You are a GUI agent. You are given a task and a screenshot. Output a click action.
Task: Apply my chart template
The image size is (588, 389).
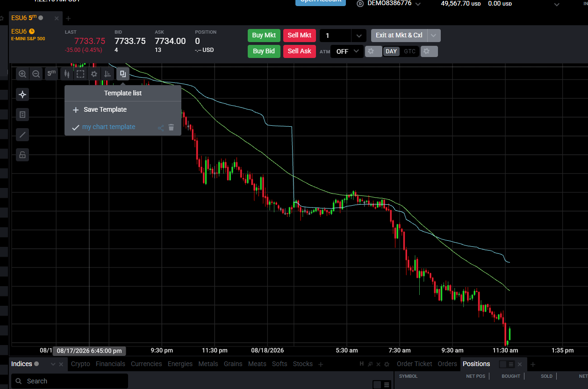coord(108,127)
